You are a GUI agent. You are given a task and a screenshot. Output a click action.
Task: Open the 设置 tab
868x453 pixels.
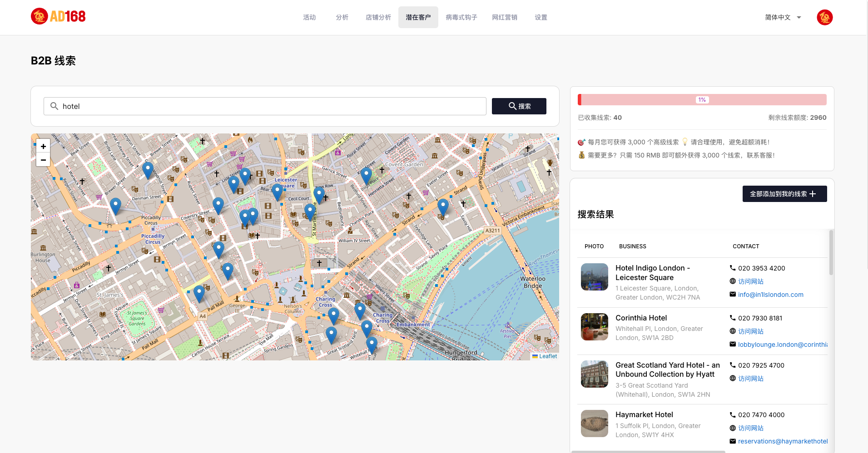point(541,17)
